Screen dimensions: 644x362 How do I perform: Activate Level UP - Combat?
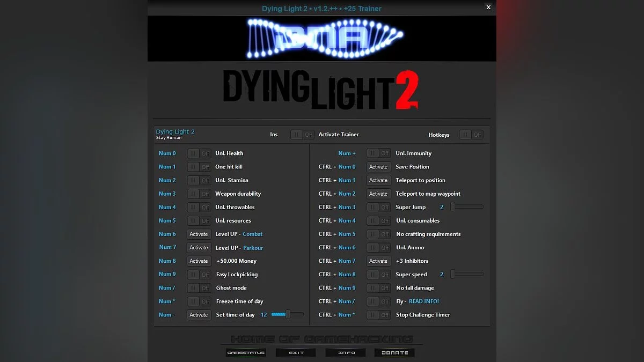click(x=199, y=234)
